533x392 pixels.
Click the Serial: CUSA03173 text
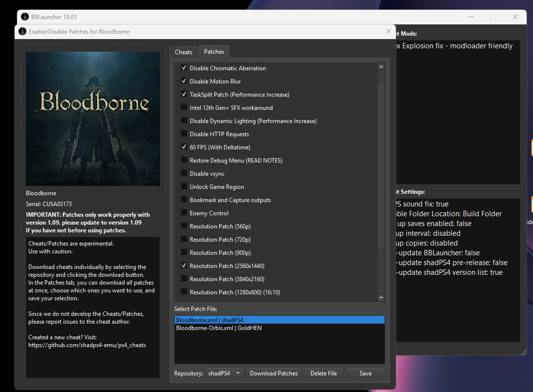coord(49,204)
